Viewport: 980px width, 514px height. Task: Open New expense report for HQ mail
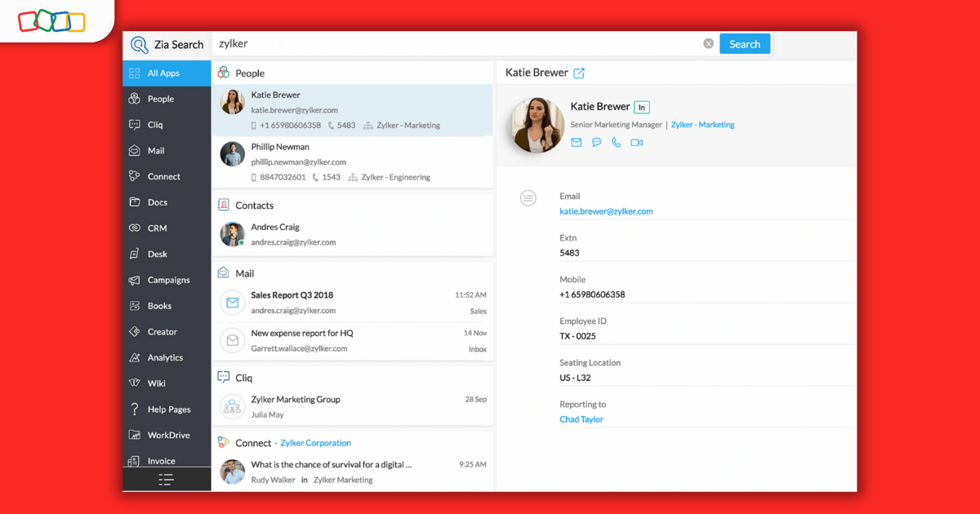pyautogui.click(x=352, y=340)
